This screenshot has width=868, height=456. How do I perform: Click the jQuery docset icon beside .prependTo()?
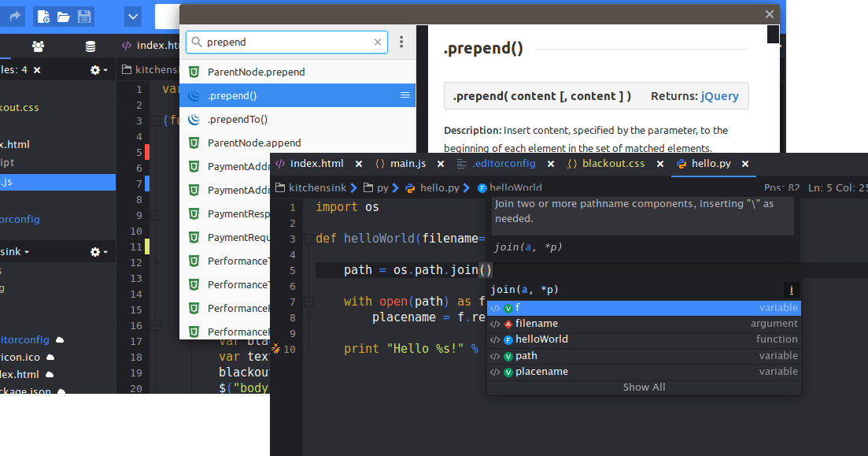[194, 119]
